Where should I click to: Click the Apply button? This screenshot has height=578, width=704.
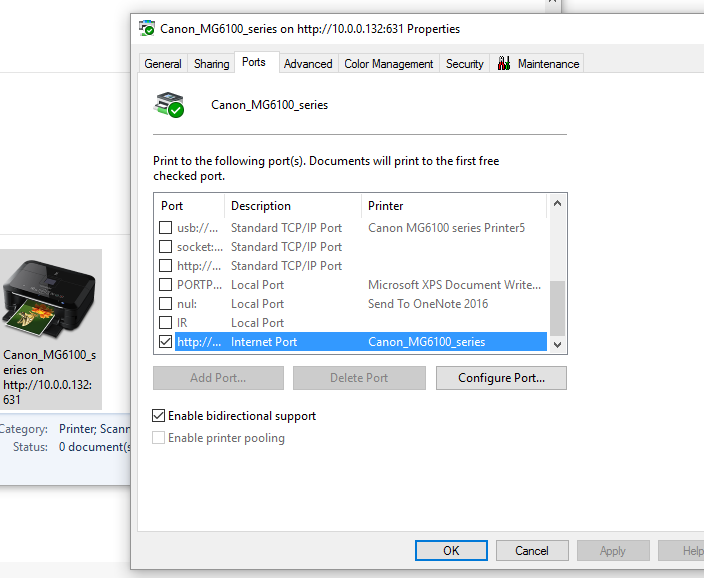click(613, 551)
